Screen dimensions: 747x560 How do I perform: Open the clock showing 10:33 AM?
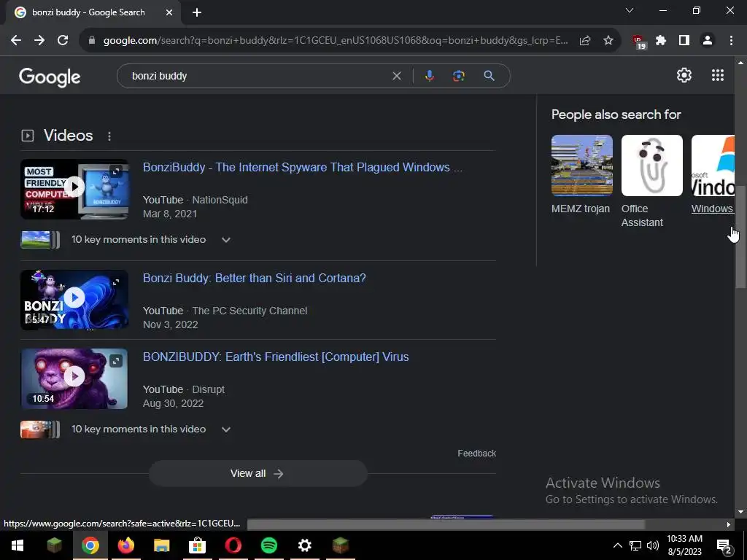(x=684, y=545)
